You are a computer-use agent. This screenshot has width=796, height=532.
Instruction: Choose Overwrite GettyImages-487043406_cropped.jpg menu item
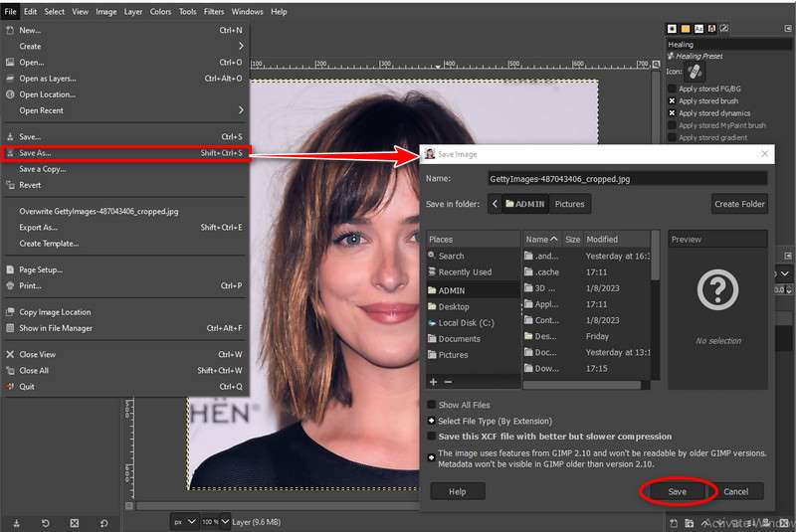point(125,211)
